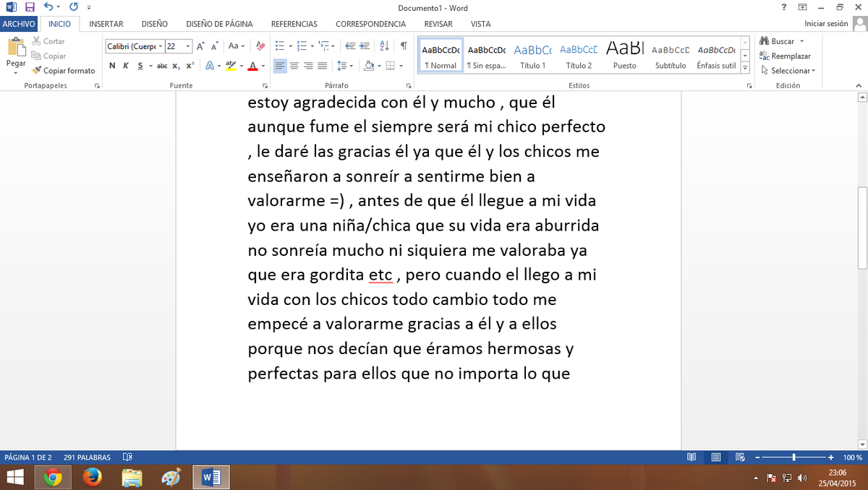Expand underline style dropdown arrow

150,66
